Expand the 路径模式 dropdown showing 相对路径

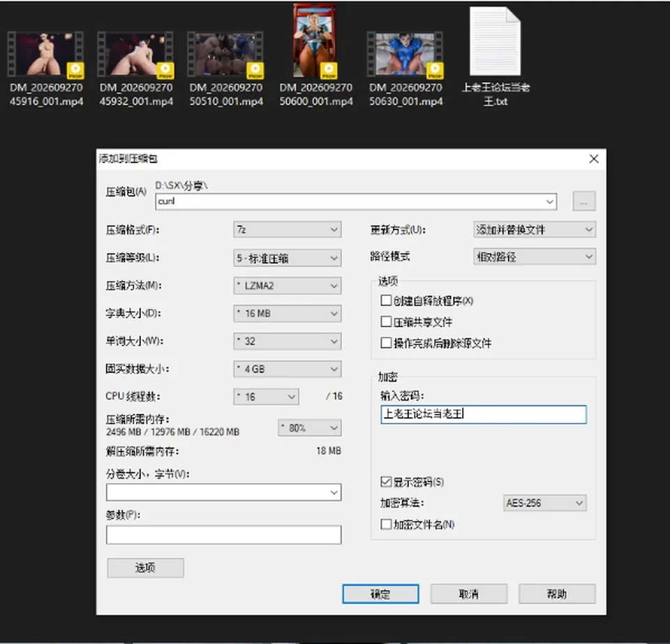pyautogui.click(x=534, y=257)
